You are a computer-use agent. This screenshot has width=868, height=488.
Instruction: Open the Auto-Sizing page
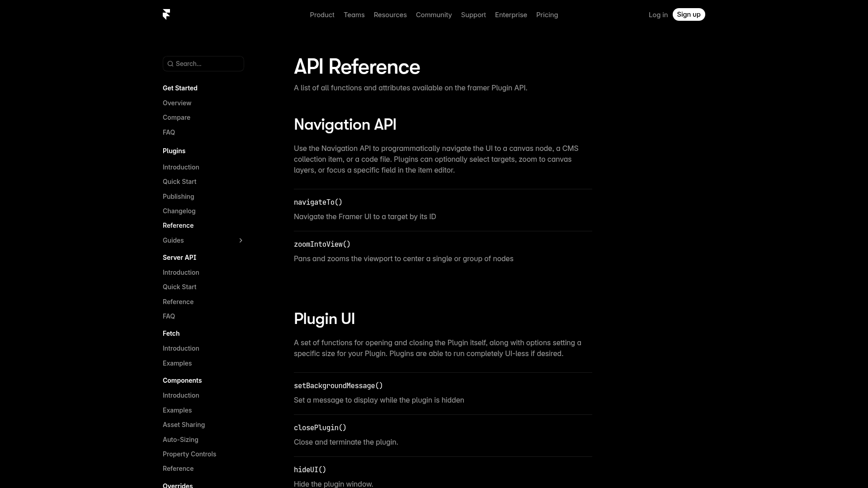pyautogui.click(x=180, y=440)
